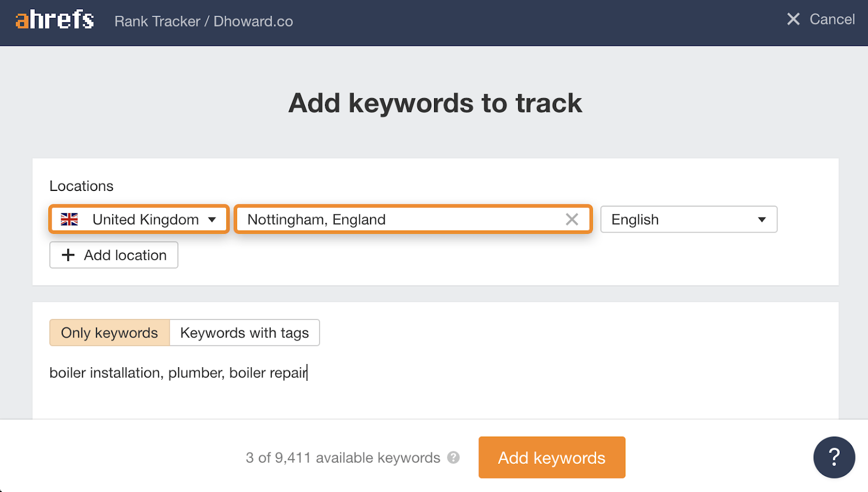Click the Cancel text link
The height and width of the screenshot is (492, 868).
832,20
